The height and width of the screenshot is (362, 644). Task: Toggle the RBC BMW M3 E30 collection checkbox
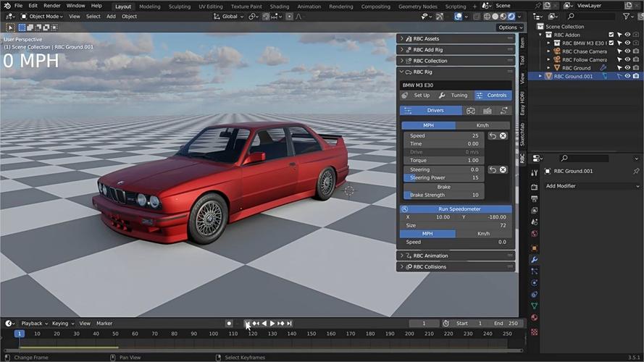pos(611,43)
